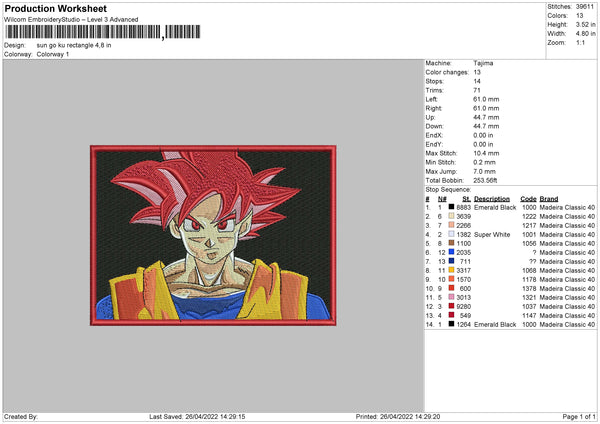Click the Zoom value "1:1"
This screenshot has height=424, width=600.
580,42
